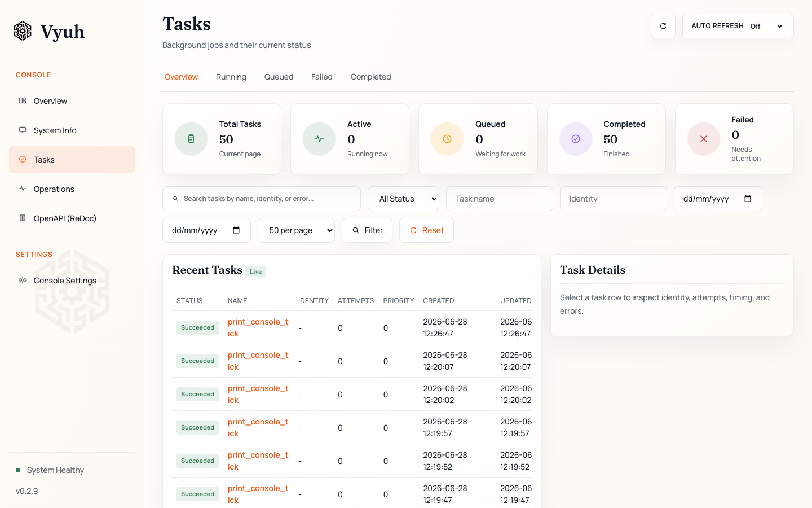812x508 pixels.
Task: Click the Active pulse icon
Action: click(x=319, y=139)
